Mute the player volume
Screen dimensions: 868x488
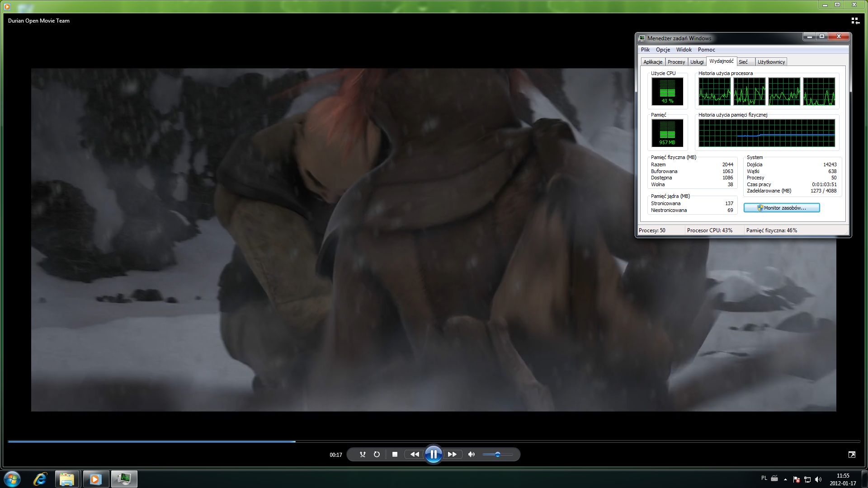point(472,455)
